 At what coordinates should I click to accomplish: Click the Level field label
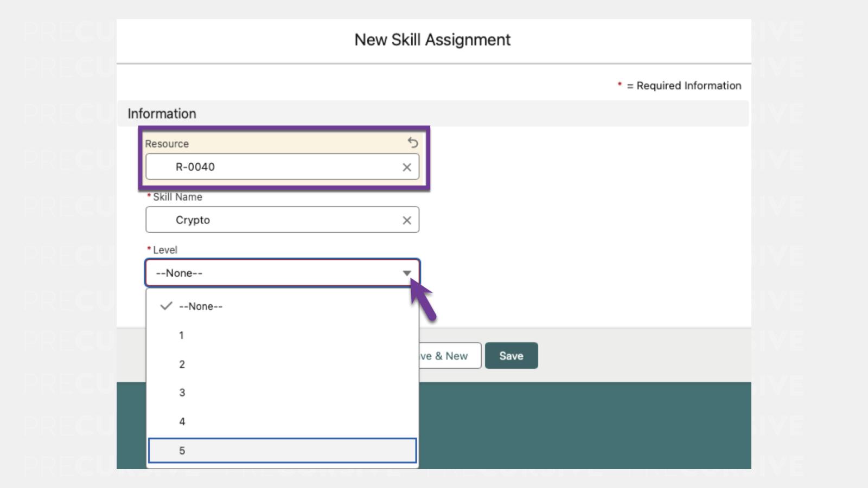tap(165, 250)
